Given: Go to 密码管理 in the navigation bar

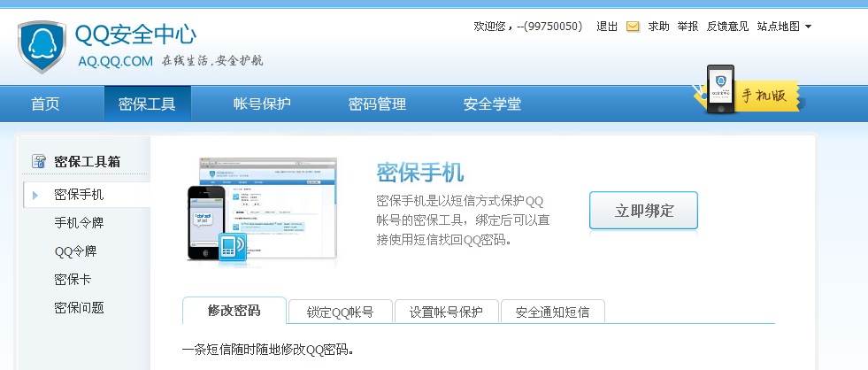Looking at the screenshot, I should pos(377,104).
